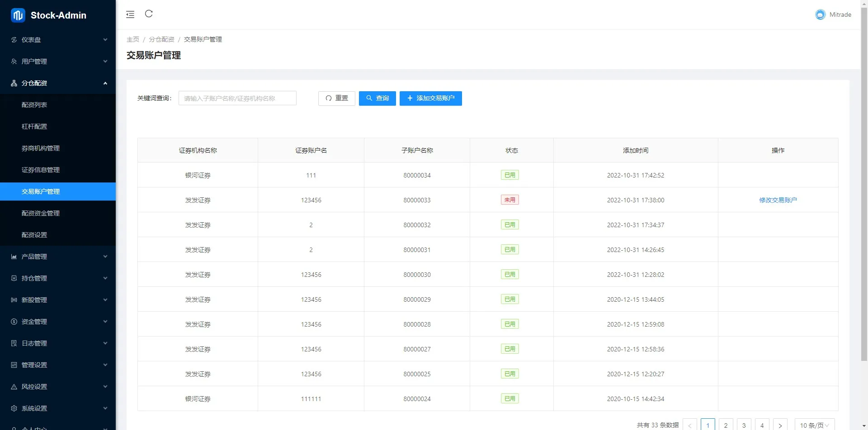
Task: Click the gear icon beside 系统设置
Action: pos(14,408)
